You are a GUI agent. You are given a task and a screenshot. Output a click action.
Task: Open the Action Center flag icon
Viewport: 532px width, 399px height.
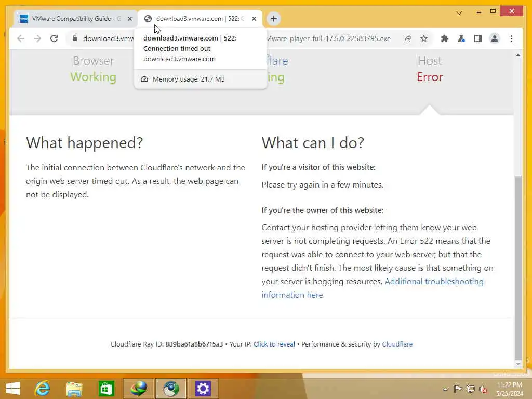coord(458,389)
